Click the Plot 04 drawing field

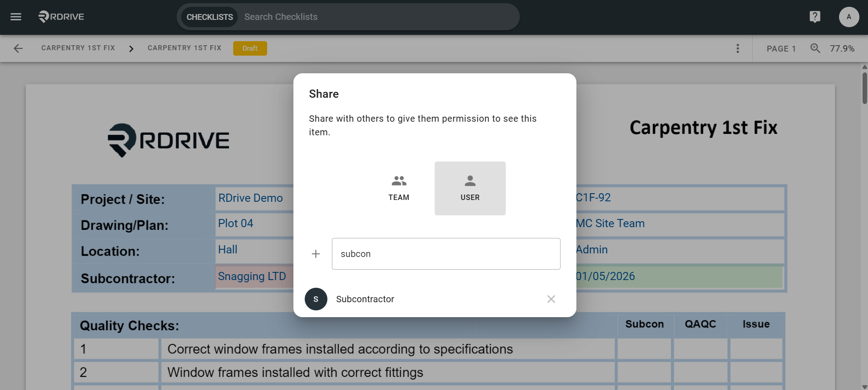pyautogui.click(x=254, y=224)
